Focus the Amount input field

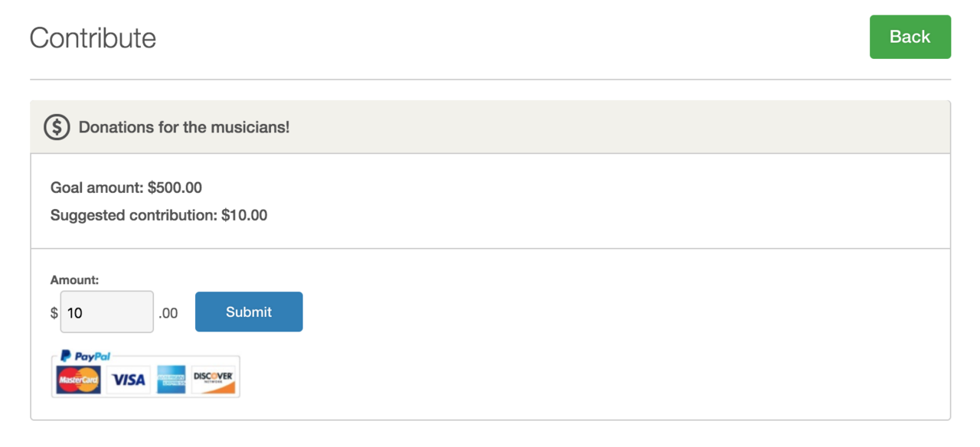click(106, 312)
